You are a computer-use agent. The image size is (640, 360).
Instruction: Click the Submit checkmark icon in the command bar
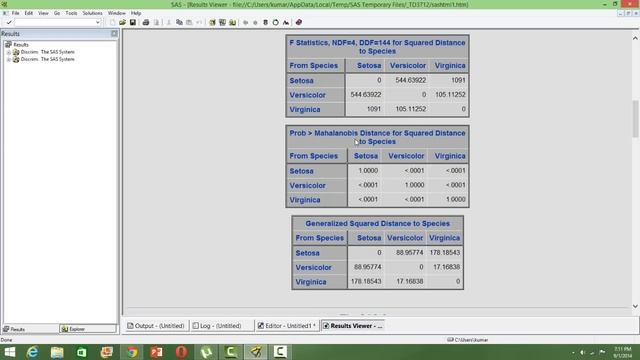[9, 22]
